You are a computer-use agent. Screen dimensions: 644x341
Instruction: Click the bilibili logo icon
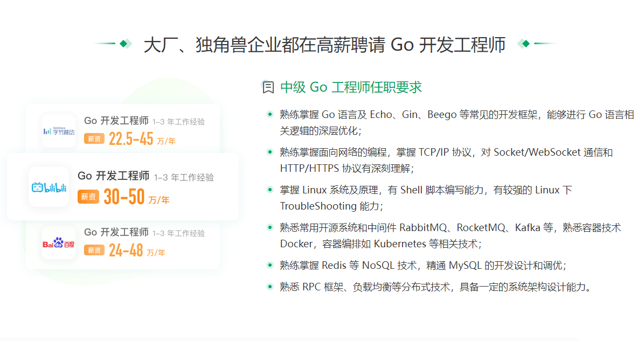point(49,187)
